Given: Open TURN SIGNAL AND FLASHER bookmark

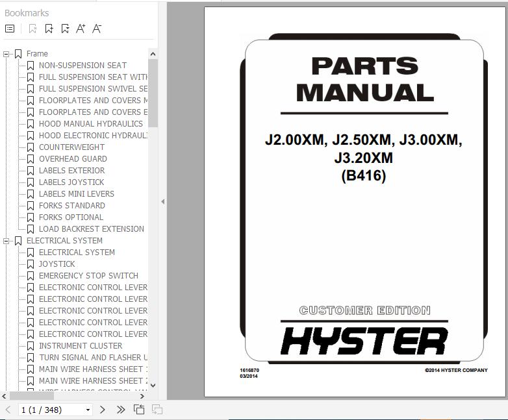Looking at the screenshot, I should [x=93, y=357].
